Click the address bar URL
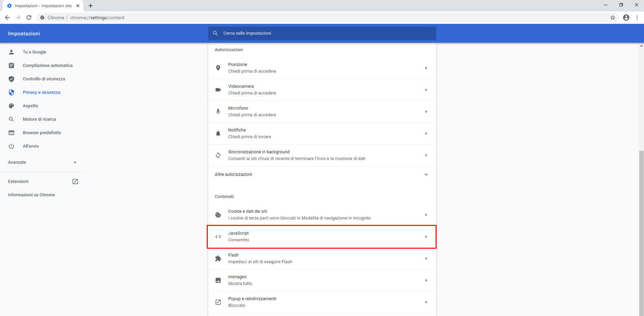 point(97,18)
